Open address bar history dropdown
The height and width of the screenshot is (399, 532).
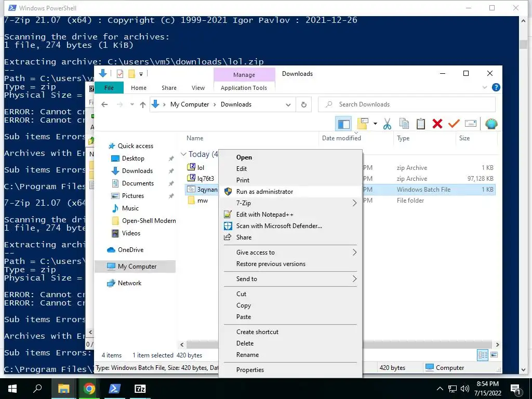(x=288, y=104)
